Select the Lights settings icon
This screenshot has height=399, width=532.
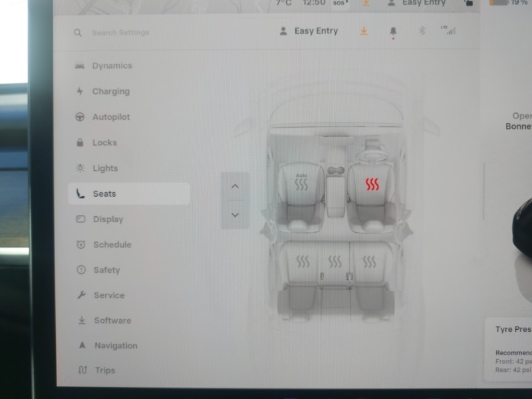(80, 168)
